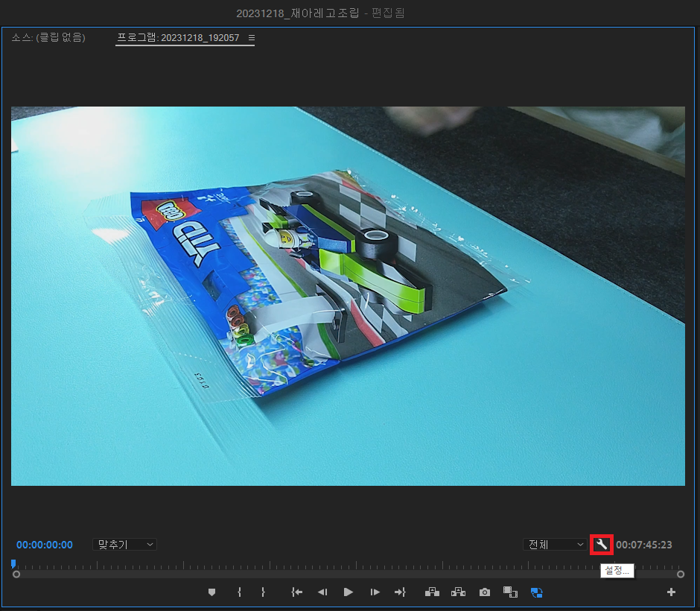Go to In point
Image resolution: width=700 pixels, height=611 pixels.
pos(296,592)
